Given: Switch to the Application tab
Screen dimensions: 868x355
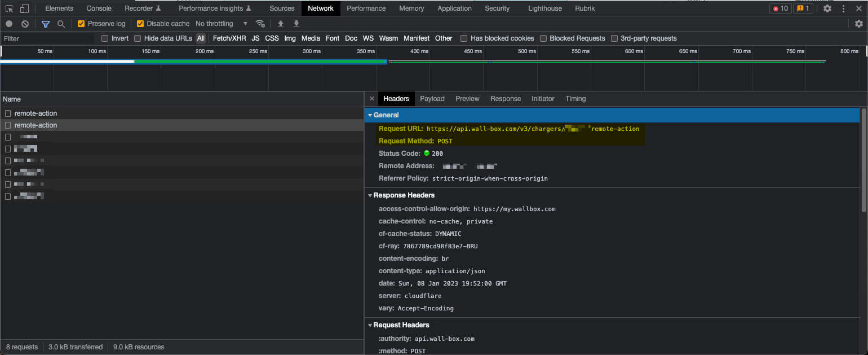Looking at the screenshot, I should coord(454,8).
